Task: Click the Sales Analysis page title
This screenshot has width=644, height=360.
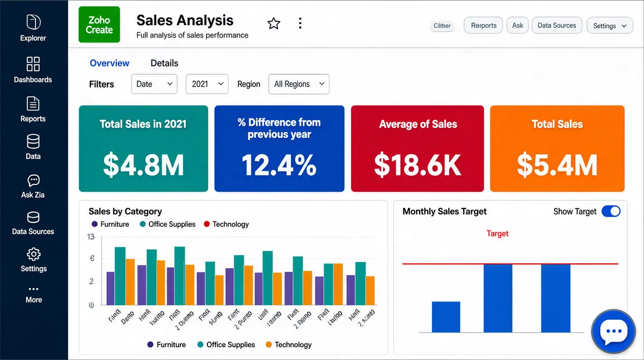Action: coord(185,20)
